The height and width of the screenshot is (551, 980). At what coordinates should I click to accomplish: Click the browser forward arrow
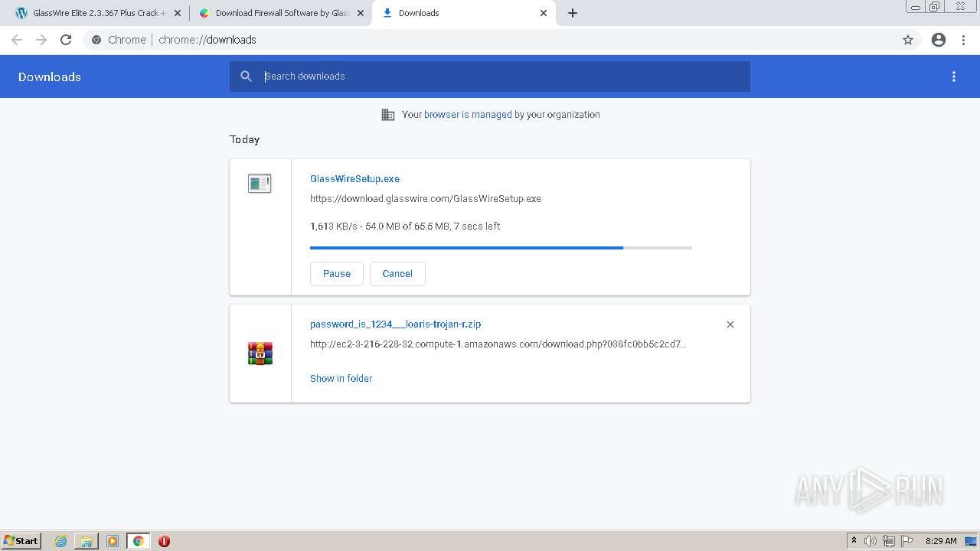click(x=41, y=40)
